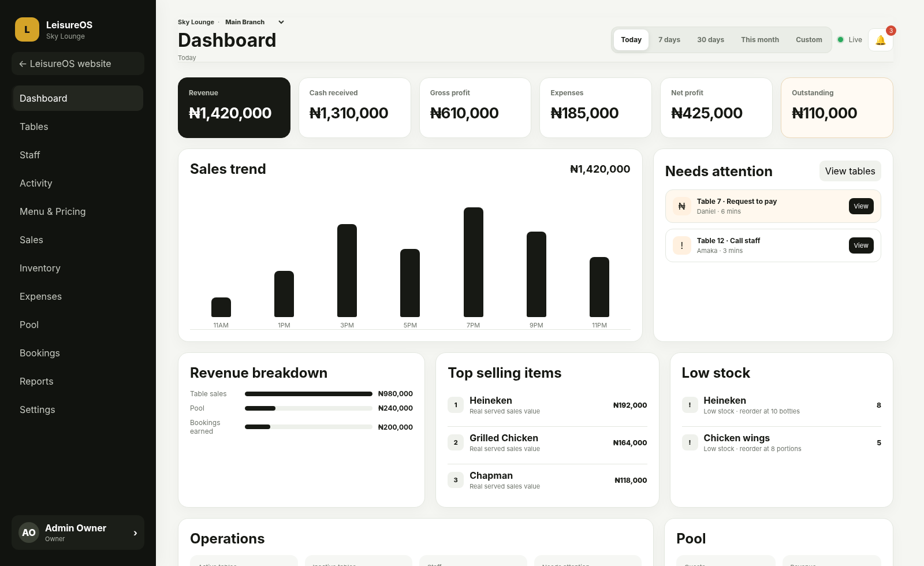Click the LeisureOS logo badge
Image resolution: width=924 pixels, height=566 pixels.
[27, 29]
